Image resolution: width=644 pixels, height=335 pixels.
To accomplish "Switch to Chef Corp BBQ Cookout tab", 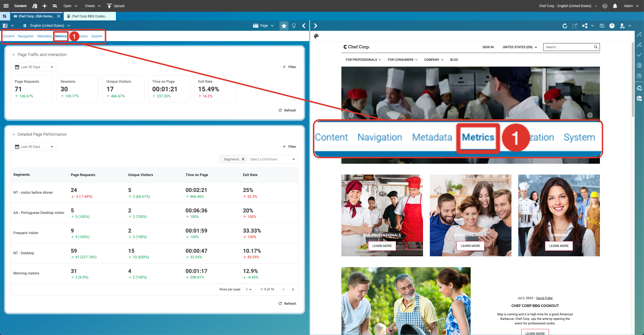I will (x=89, y=16).
